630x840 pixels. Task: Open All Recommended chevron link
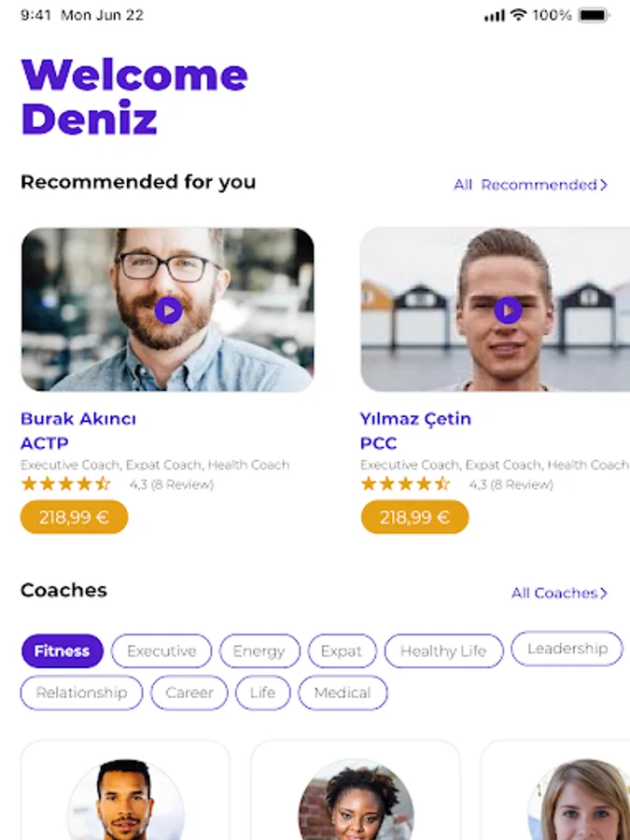530,185
